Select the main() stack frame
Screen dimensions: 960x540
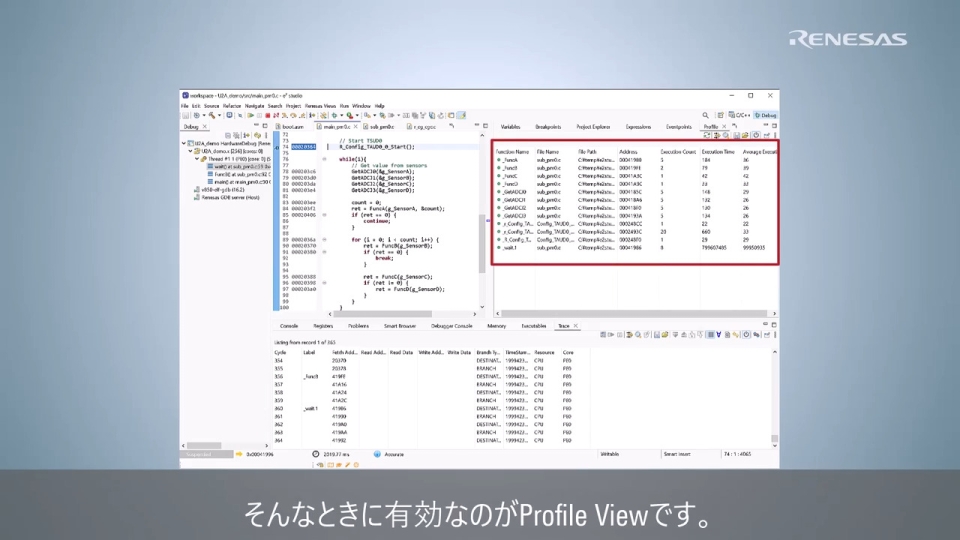coord(239,182)
